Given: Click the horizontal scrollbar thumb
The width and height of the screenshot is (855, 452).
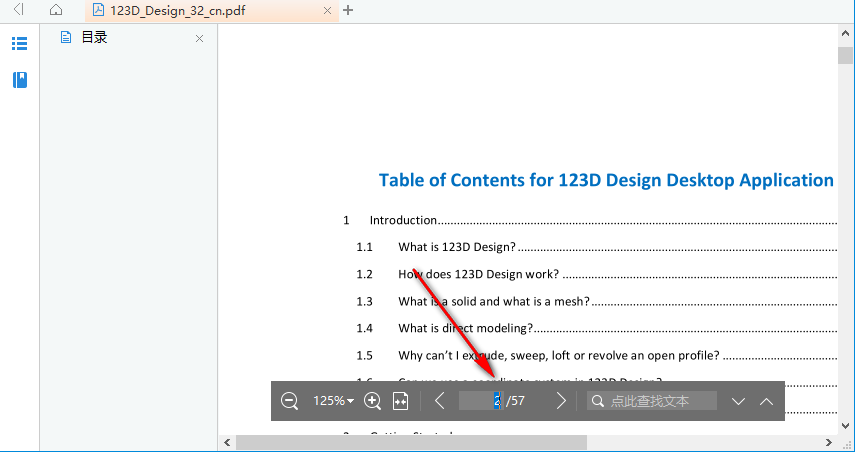Looking at the screenshot, I should [x=411, y=443].
